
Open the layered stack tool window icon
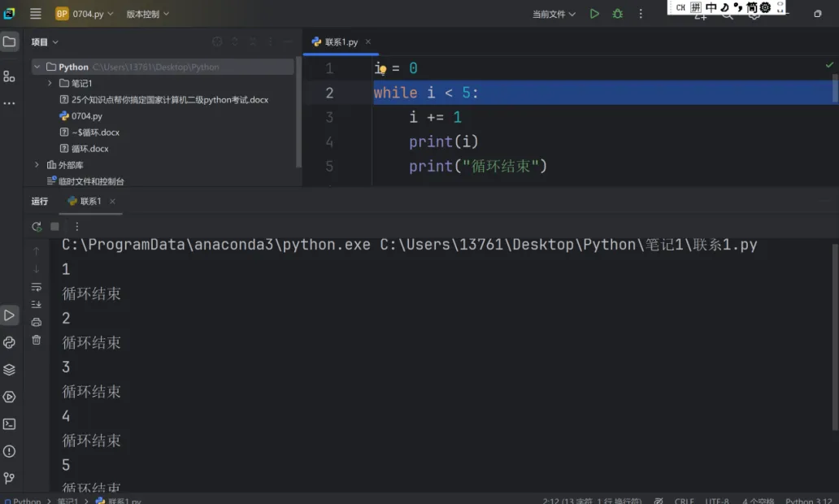9,370
